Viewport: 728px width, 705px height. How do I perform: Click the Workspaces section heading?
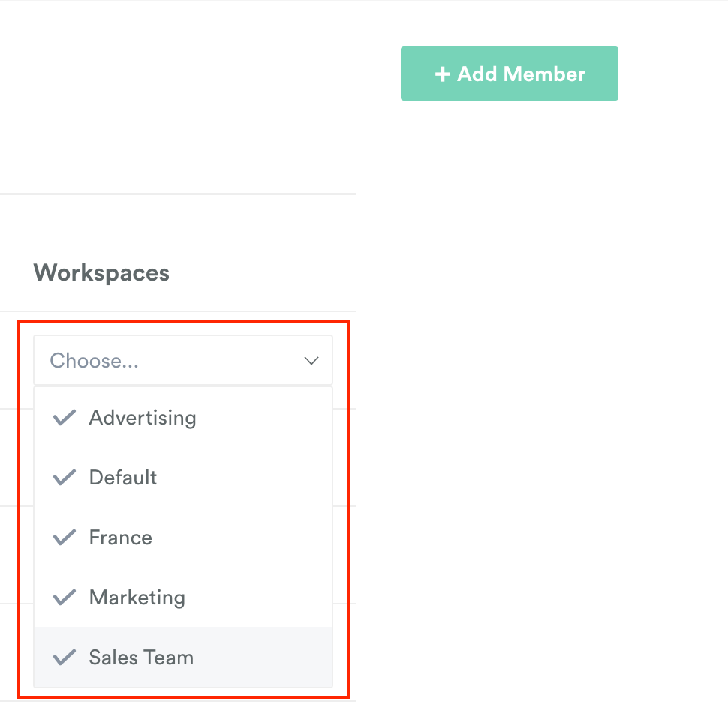click(101, 273)
